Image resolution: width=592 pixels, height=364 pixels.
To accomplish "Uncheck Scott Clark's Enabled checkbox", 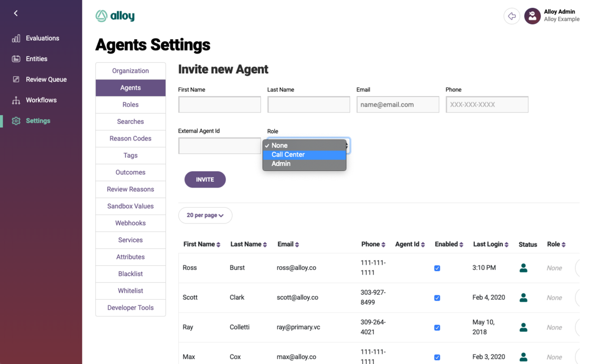I will pos(437,298).
